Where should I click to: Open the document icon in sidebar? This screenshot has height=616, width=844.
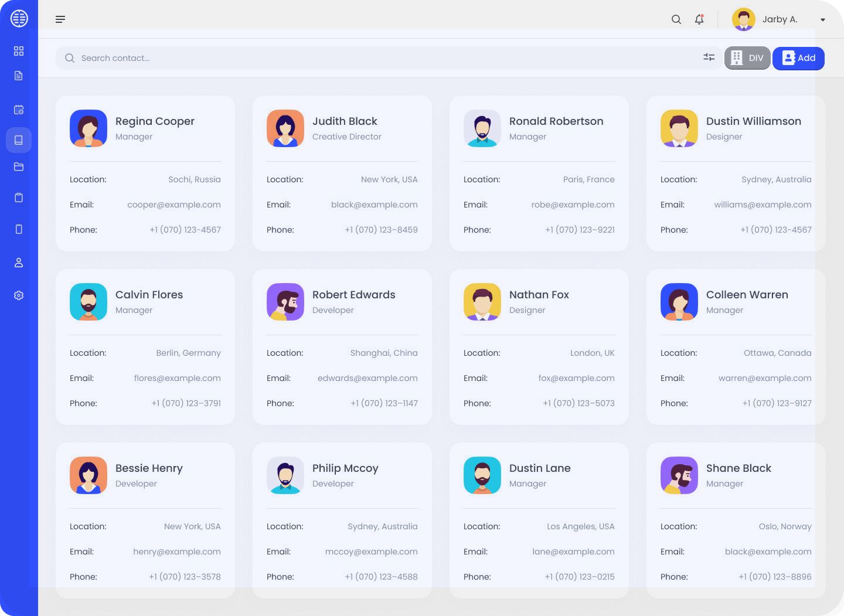point(19,76)
